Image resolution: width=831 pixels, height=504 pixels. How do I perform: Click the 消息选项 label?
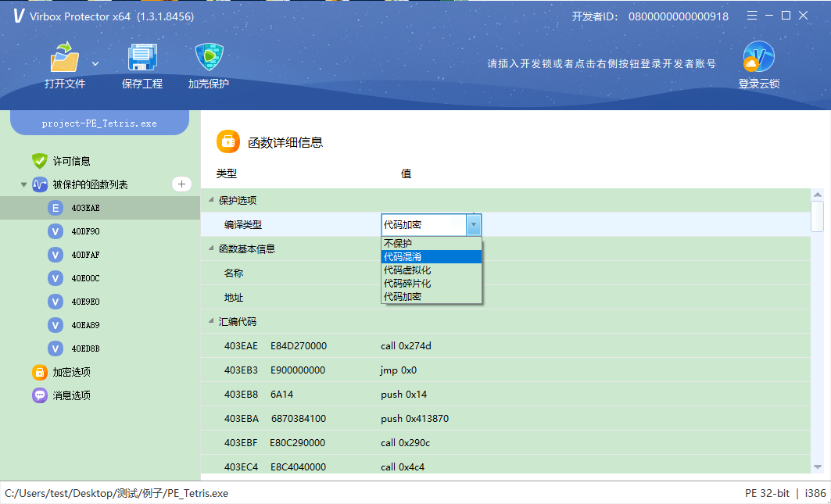pos(72,395)
